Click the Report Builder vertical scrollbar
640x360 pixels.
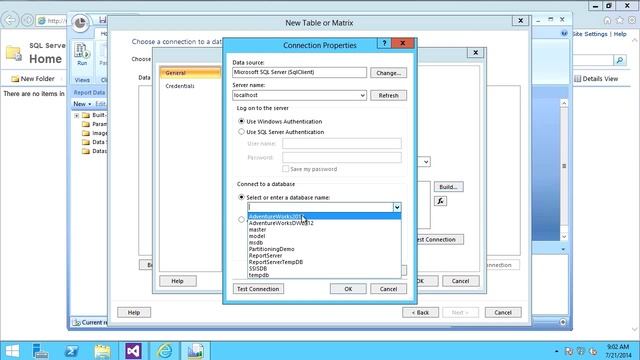[564, 169]
